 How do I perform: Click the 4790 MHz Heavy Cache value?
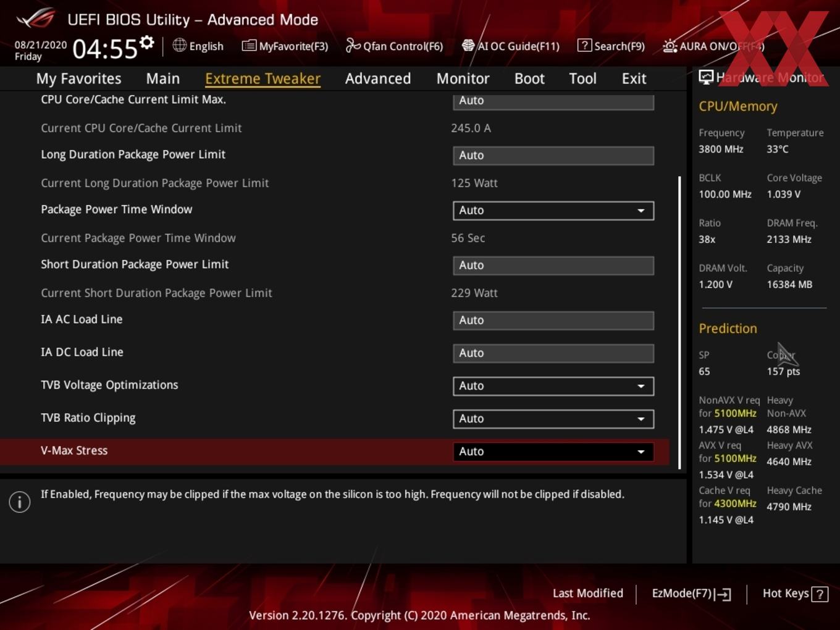pyautogui.click(x=789, y=506)
